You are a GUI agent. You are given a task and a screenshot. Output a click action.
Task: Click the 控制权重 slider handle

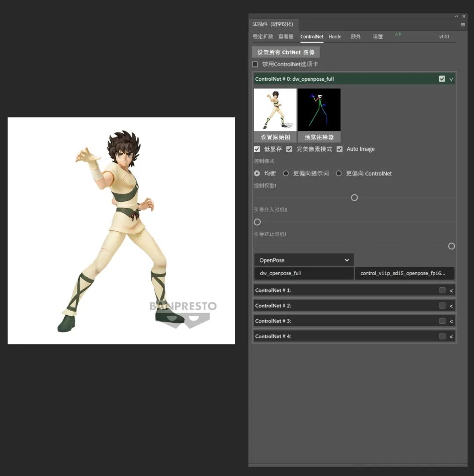tap(354, 197)
